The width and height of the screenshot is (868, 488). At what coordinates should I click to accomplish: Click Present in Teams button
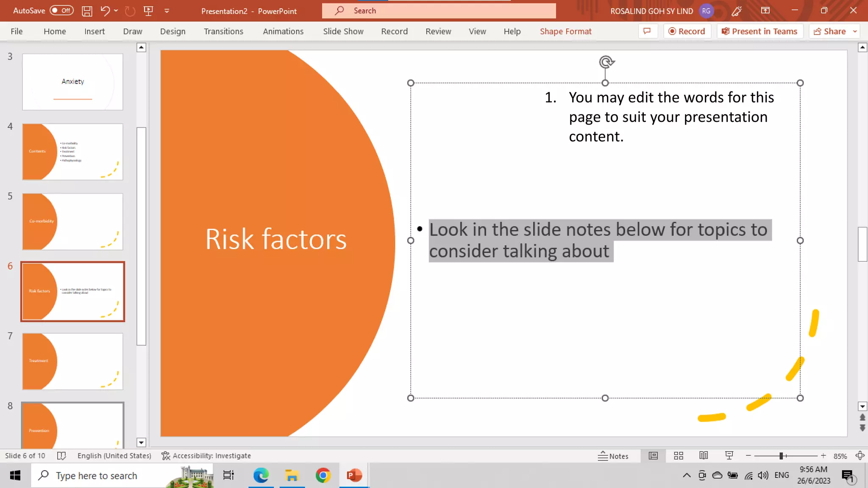[x=759, y=31]
